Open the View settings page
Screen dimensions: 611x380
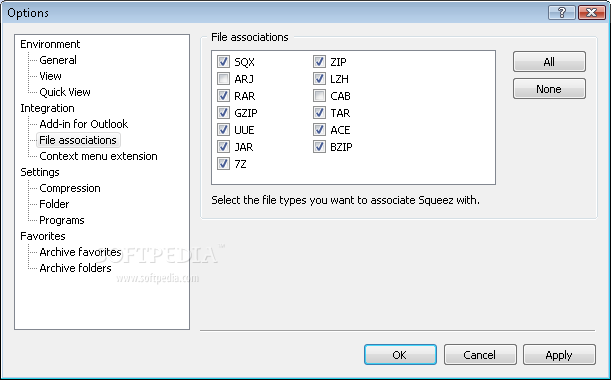[x=50, y=76]
